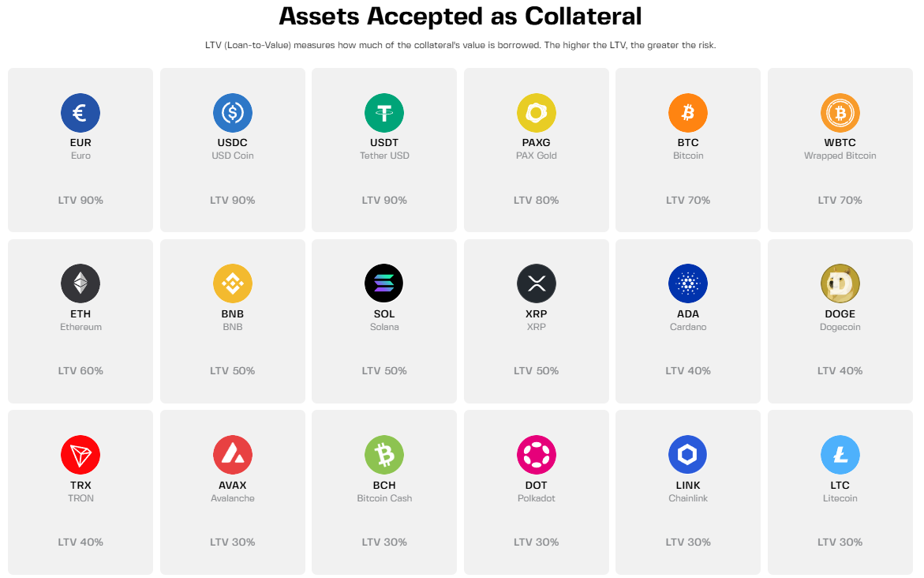
Task: Choose the orange Bitcoin BTC icon
Action: pyautogui.click(x=688, y=113)
